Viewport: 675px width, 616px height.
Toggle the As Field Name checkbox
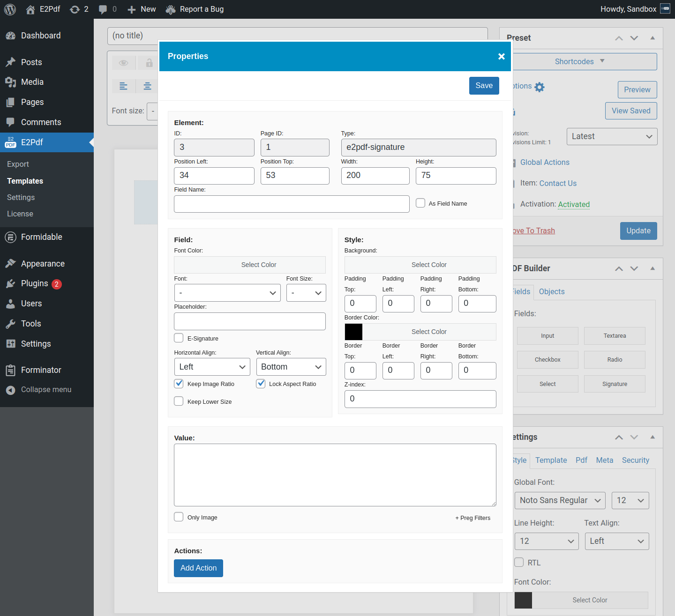420,203
